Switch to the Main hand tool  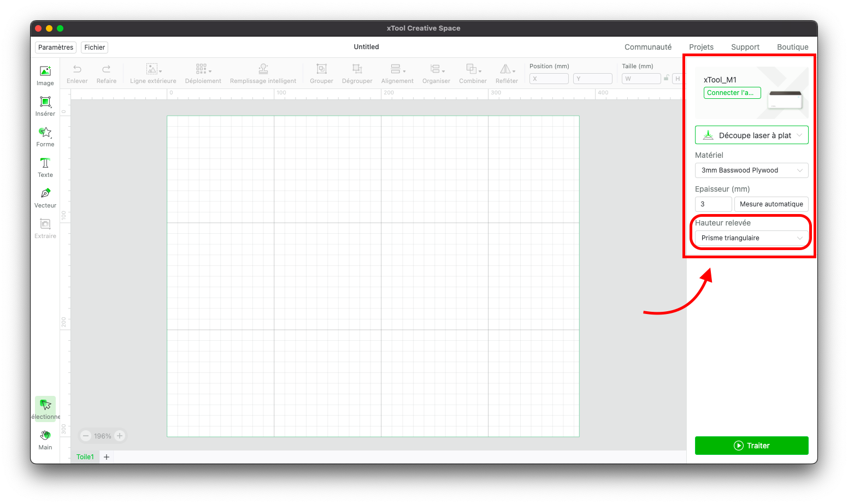point(45,440)
